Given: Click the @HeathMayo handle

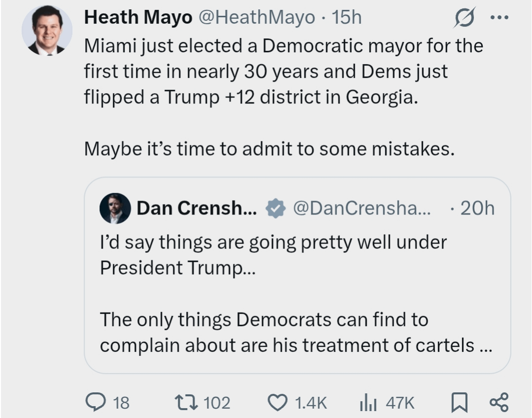Looking at the screenshot, I should pyautogui.click(x=256, y=18).
